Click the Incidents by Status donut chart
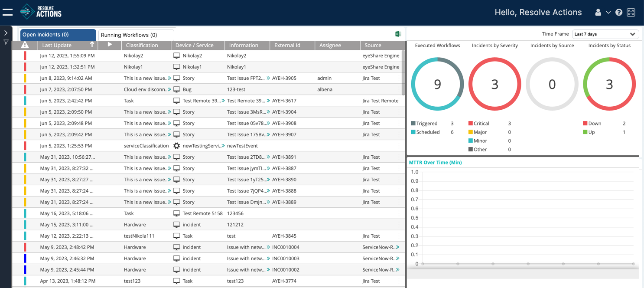This screenshot has height=288, width=644. tap(609, 84)
